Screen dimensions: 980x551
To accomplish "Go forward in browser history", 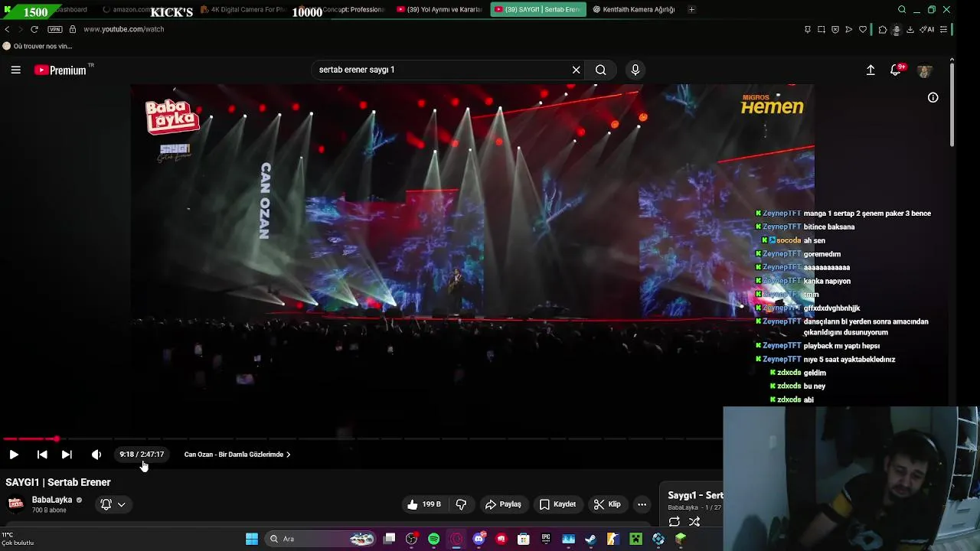I will 20,29.
